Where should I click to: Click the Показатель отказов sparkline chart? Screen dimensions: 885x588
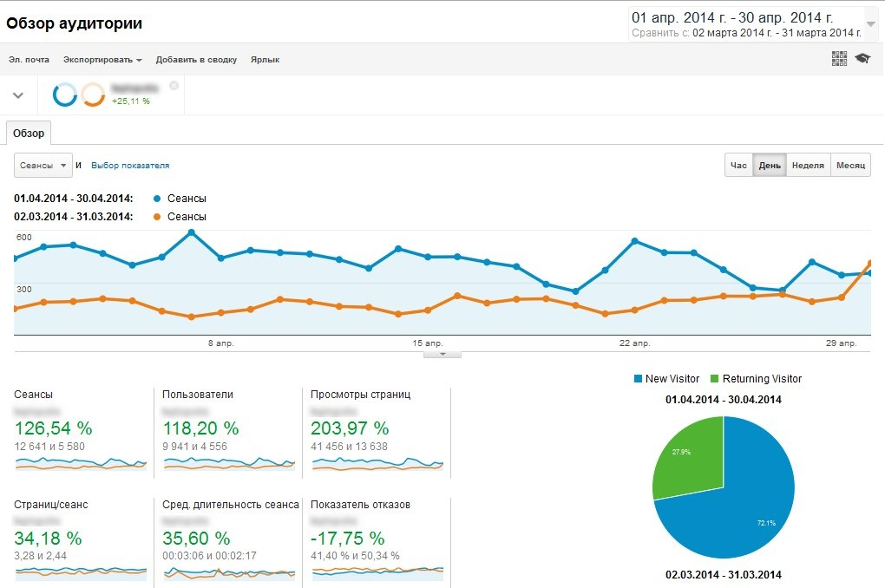pos(377,572)
